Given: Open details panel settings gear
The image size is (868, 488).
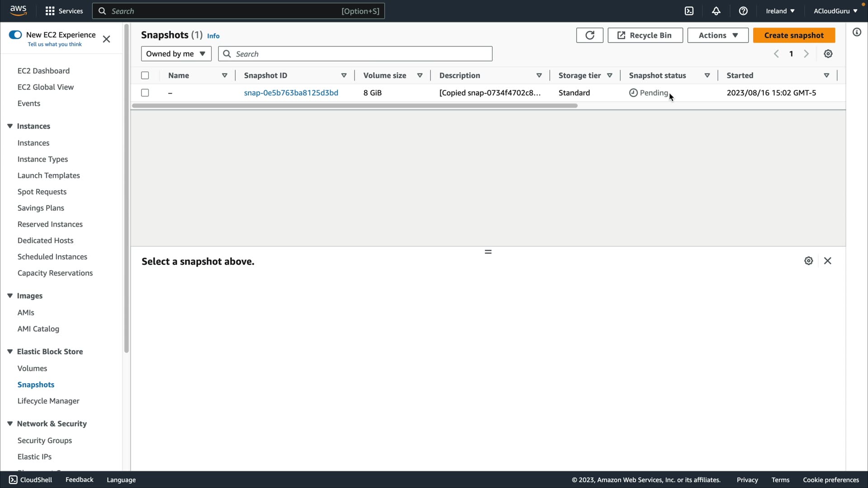Looking at the screenshot, I should 809,261.
